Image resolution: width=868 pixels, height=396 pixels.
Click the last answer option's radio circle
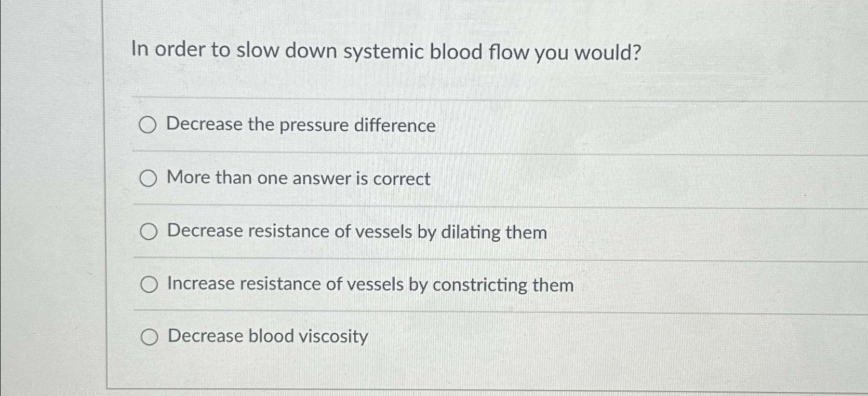point(149,337)
